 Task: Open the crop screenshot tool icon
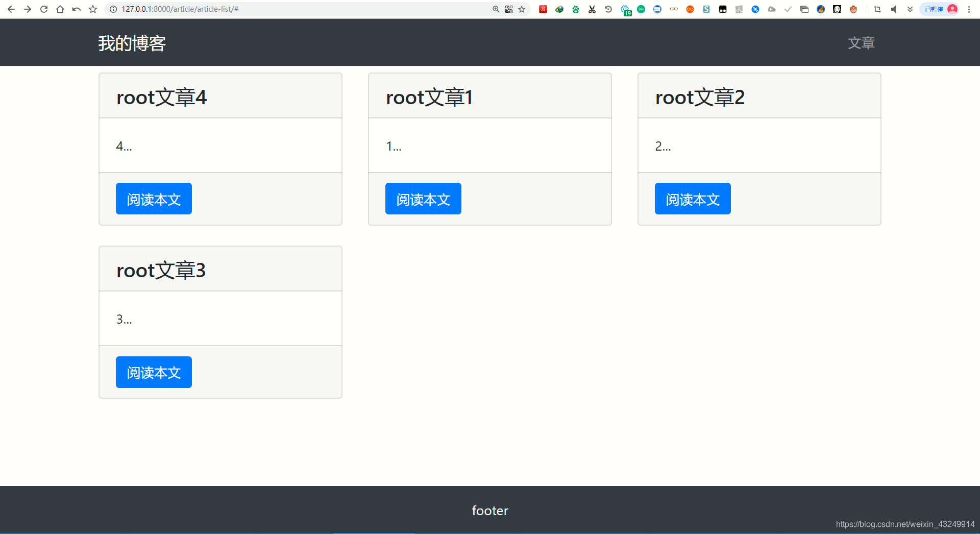point(877,9)
